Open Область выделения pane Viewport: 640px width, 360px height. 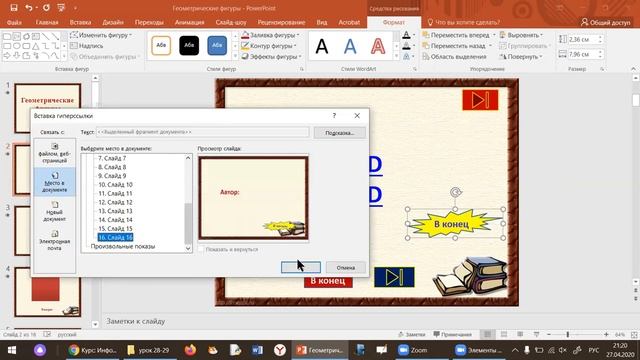454,57
